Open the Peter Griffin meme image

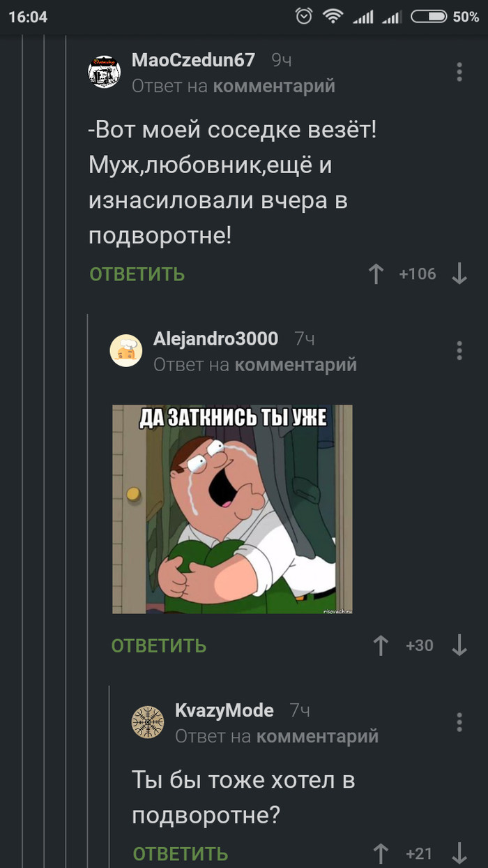(x=232, y=509)
